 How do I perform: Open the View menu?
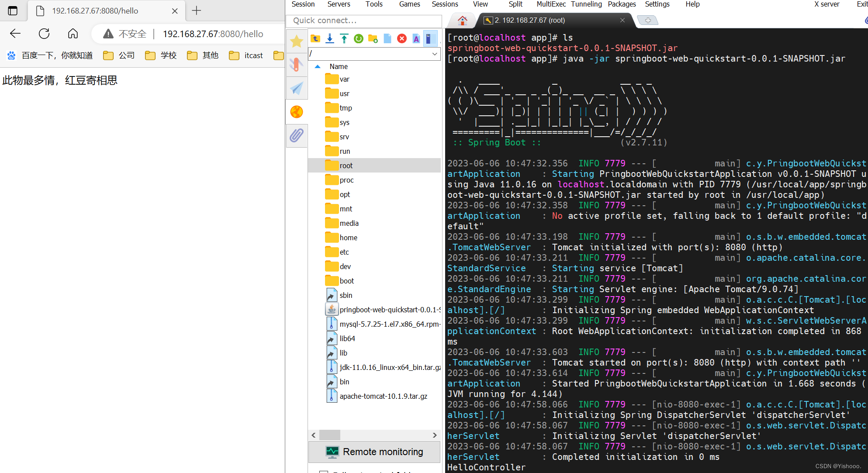(481, 4)
